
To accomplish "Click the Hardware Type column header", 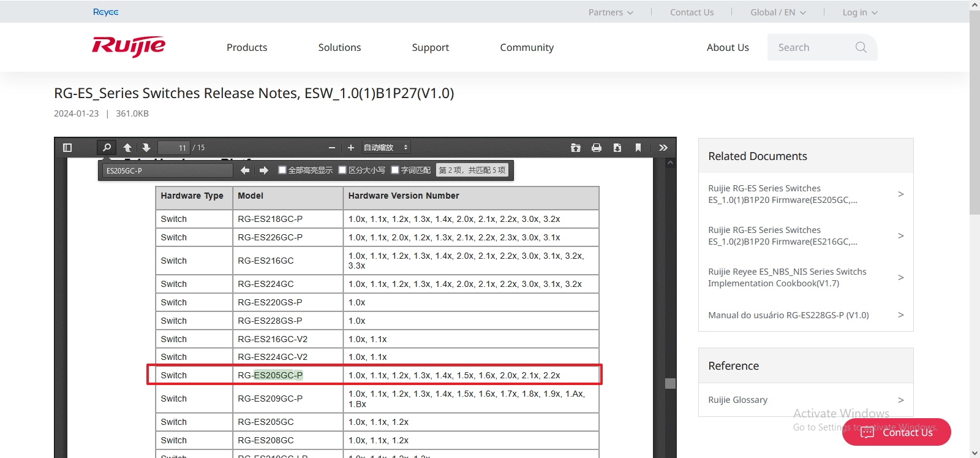I will pos(194,198).
